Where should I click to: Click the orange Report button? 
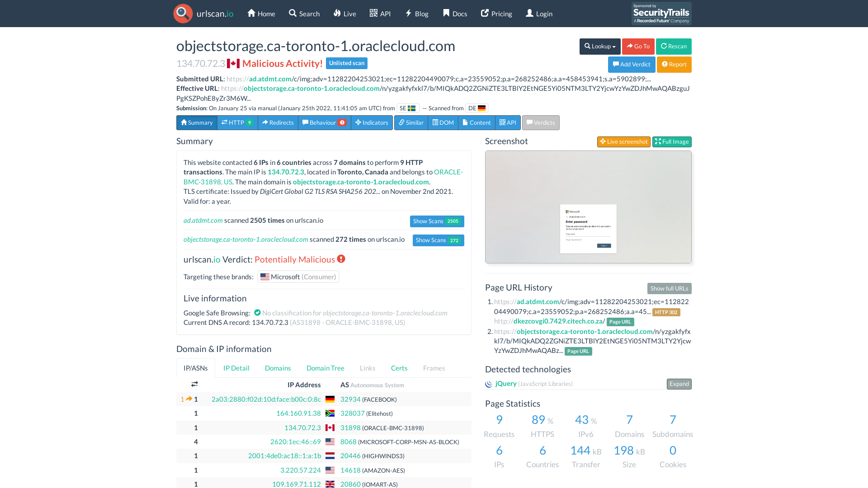click(674, 65)
